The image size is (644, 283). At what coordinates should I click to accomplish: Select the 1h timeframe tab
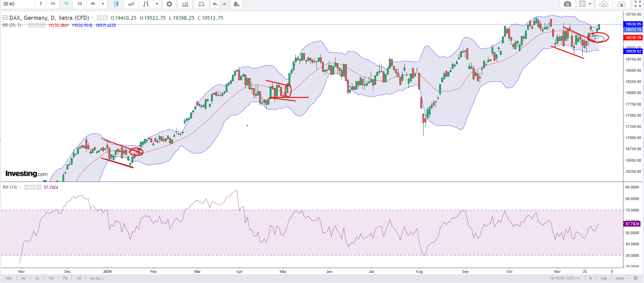point(53,4)
